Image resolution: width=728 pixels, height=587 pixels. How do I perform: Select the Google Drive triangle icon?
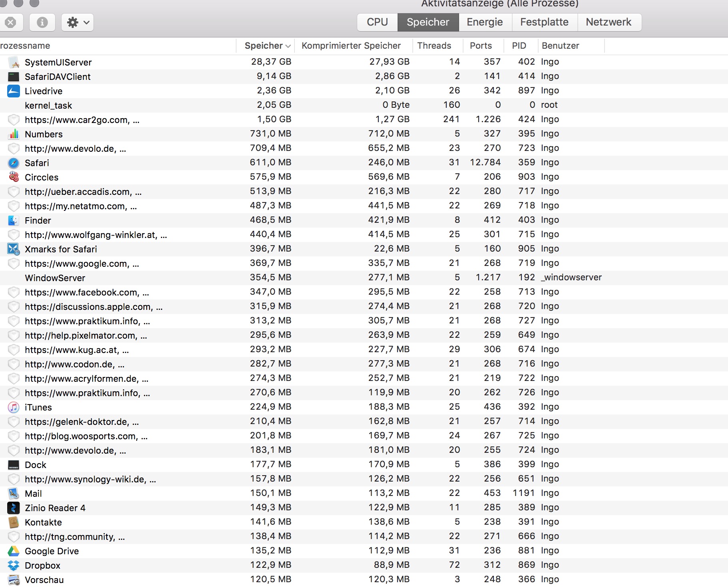[14, 551]
